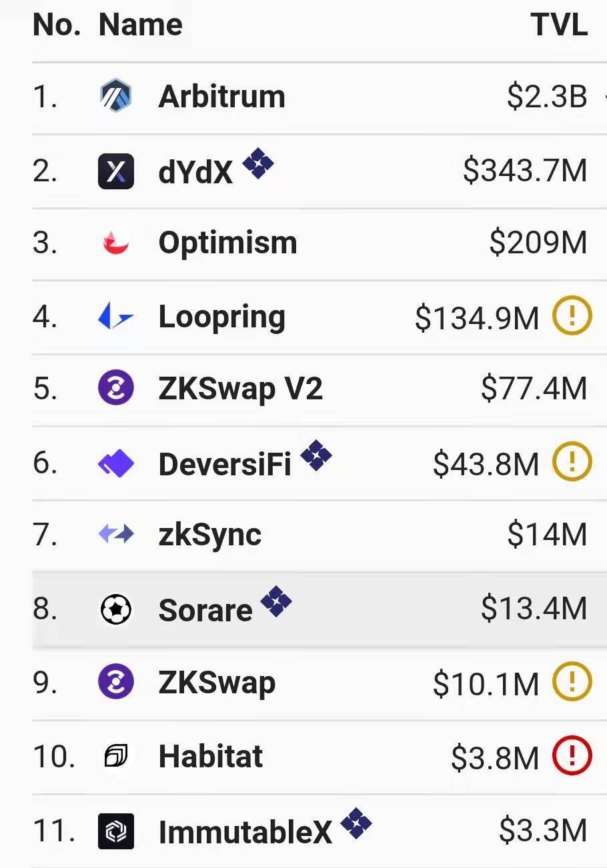Click the red warning icon beside Habitat
607x868 pixels.
pos(572,757)
